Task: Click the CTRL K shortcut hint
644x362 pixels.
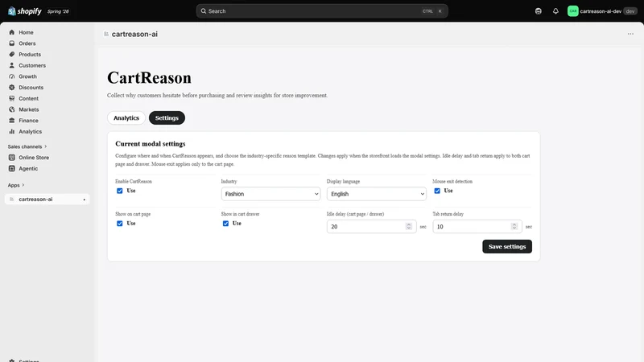Action: click(432, 11)
